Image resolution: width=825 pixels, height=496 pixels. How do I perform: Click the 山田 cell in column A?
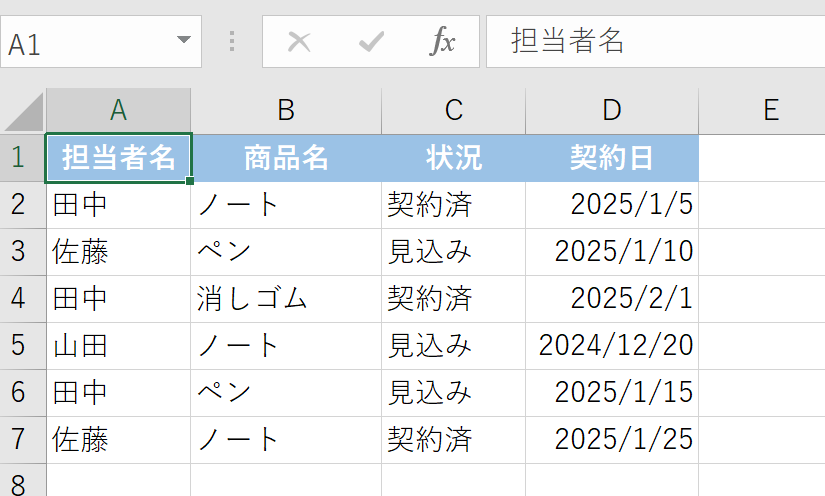coord(118,346)
